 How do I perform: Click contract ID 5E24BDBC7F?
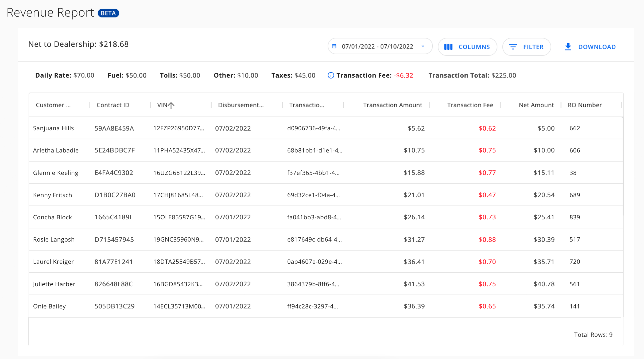115,150
